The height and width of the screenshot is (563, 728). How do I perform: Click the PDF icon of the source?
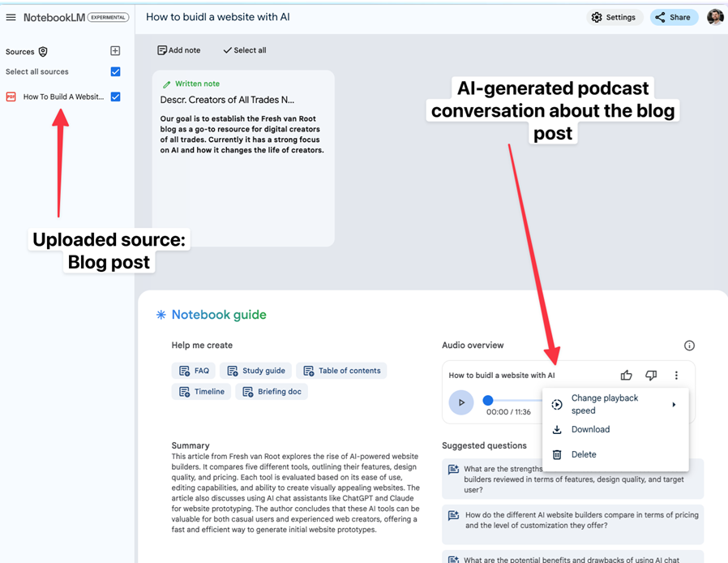point(11,97)
